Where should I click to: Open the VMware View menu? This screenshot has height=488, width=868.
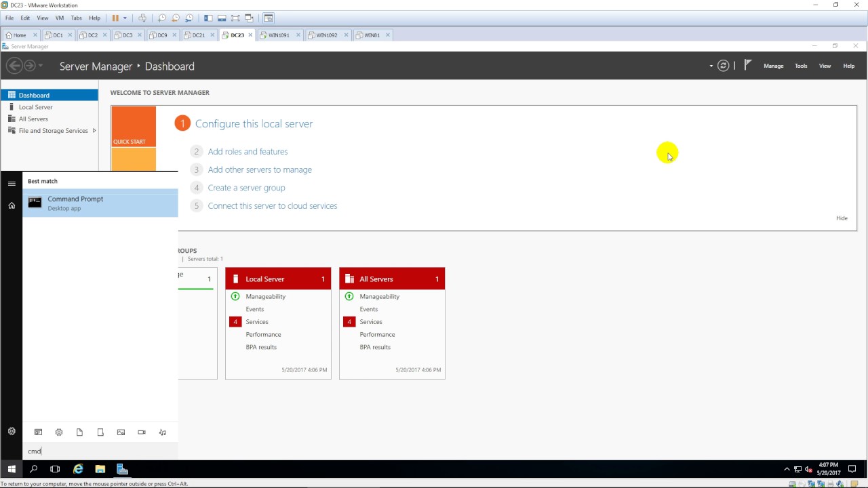point(42,18)
